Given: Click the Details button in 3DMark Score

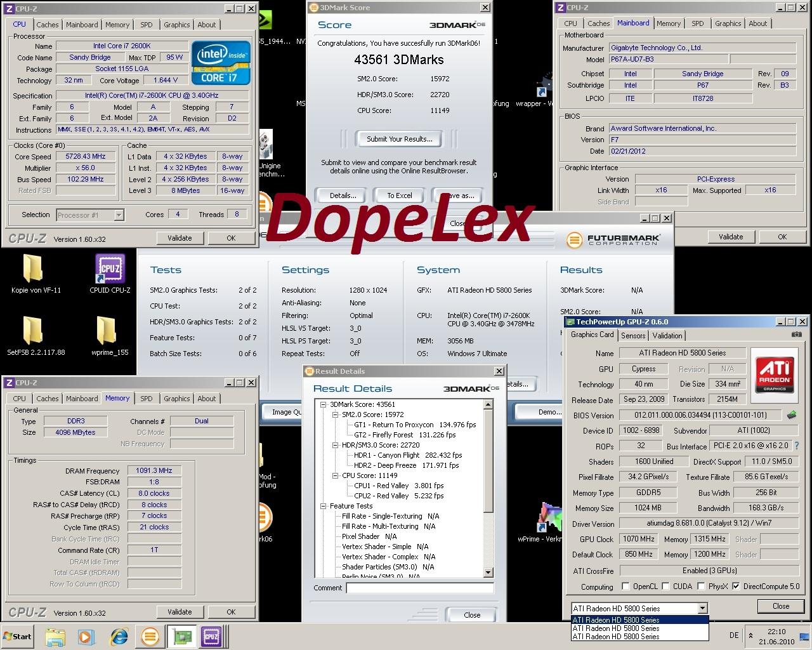Looking at the screenshot, I should pos(343,196).
